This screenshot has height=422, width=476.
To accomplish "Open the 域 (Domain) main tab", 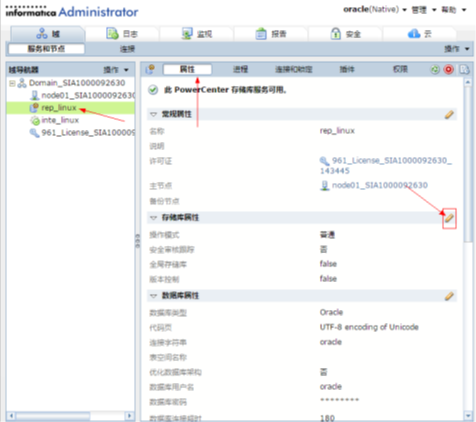I will [48, 34].
